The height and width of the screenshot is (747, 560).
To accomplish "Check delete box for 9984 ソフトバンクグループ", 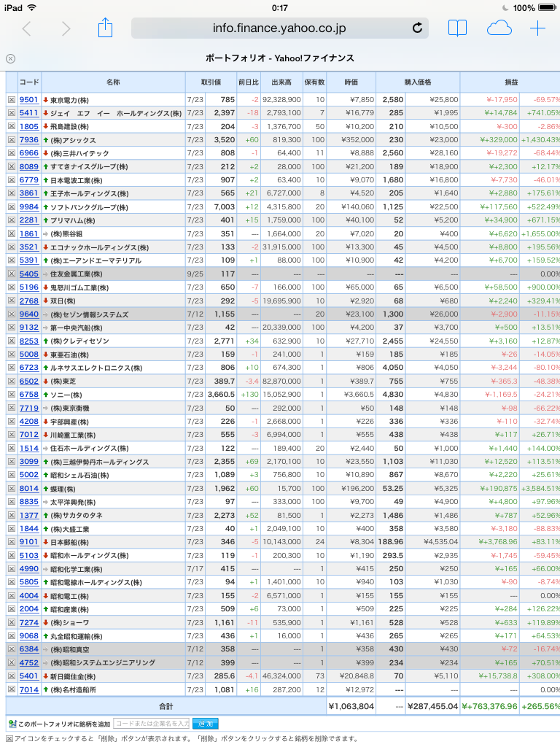I will (12, 206).
